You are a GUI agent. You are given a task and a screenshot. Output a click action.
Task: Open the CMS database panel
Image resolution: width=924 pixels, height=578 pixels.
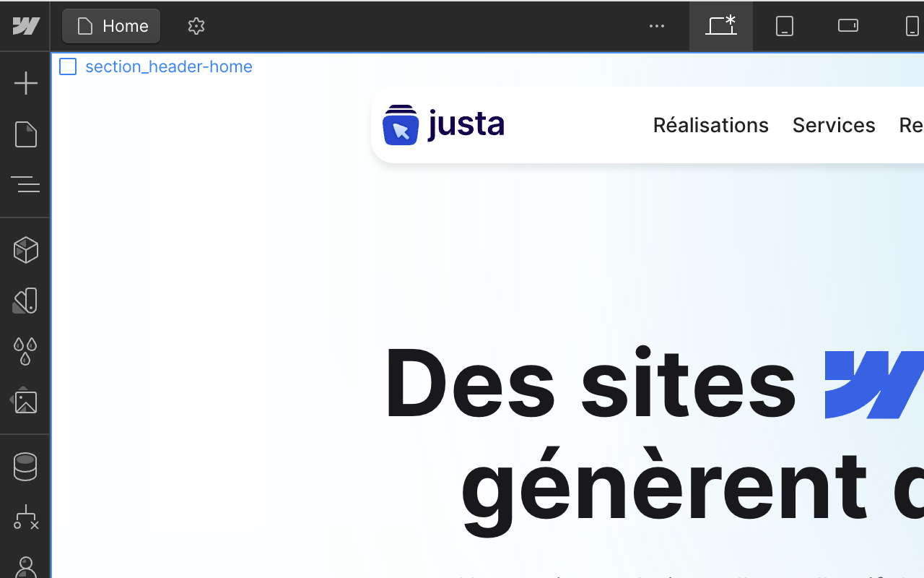point(25,467)
